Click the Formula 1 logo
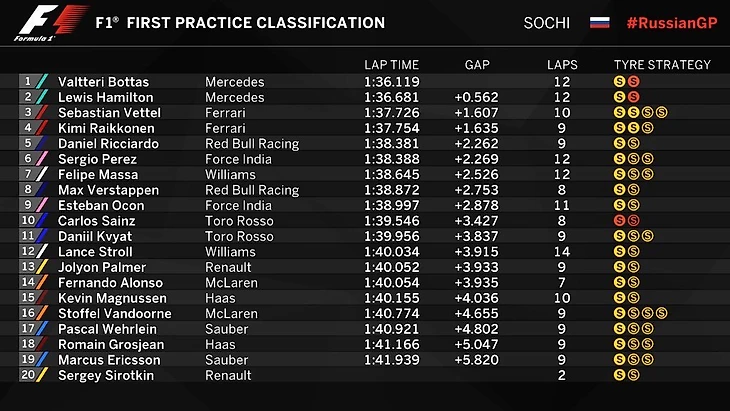 pos(37,24)
